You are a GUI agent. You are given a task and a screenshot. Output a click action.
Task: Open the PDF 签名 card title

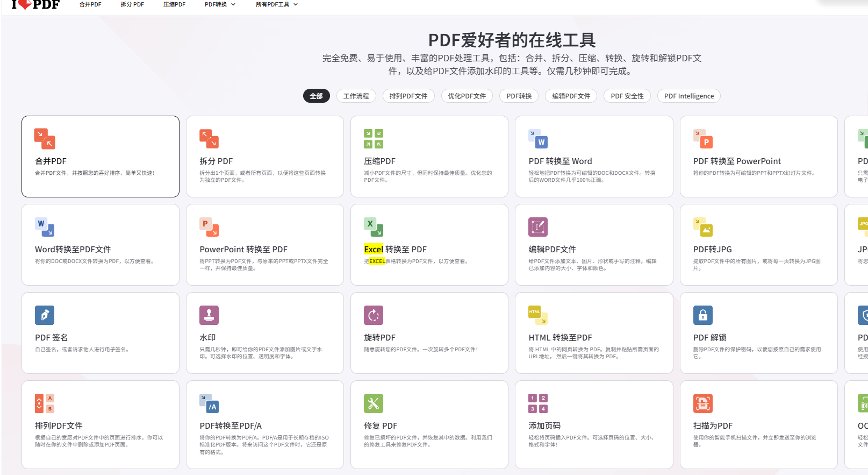coord(52,337)
